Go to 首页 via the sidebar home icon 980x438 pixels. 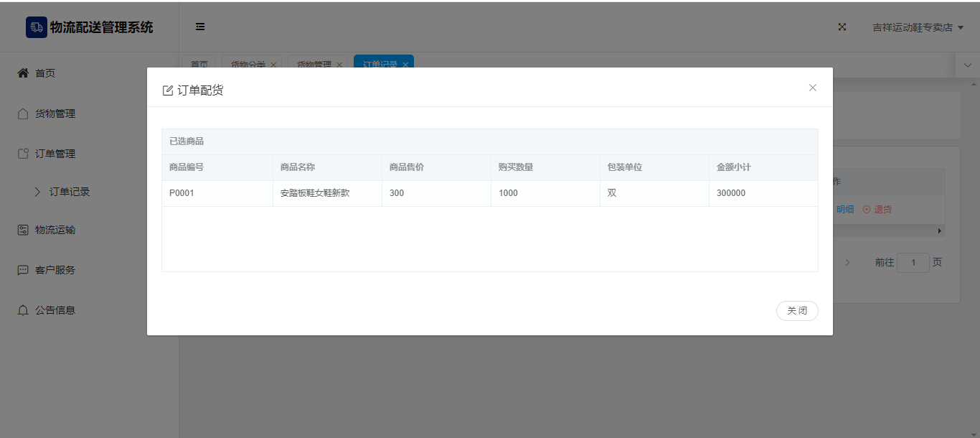point(24,73)
